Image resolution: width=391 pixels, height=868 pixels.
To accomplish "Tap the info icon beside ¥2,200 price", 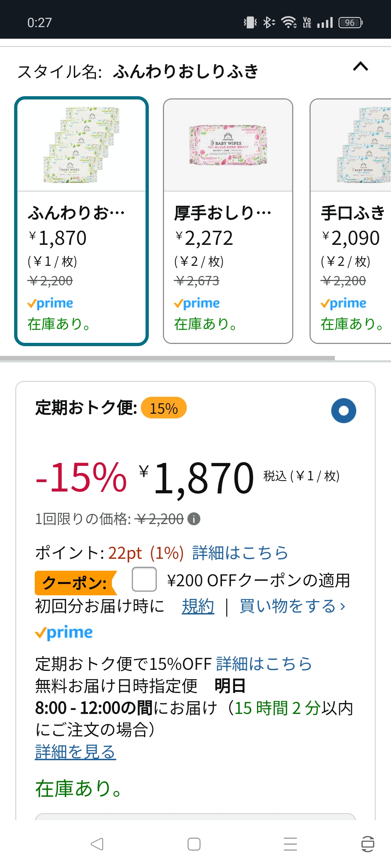I will pyautogui.click(x=194, y=519).
